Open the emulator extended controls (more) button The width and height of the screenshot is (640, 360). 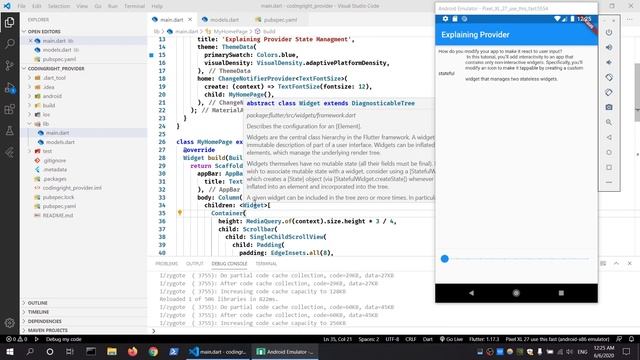[609, 182]
